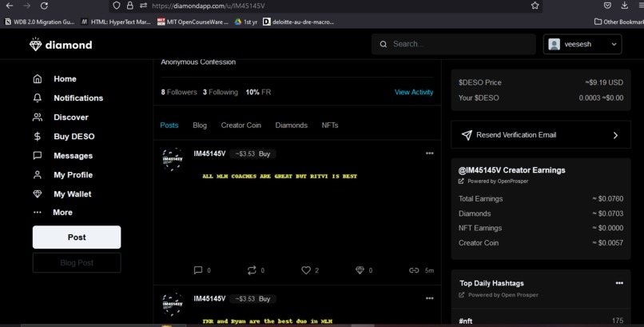Click the search magnifier icon
Screen dimensions: 644x327
click(384, 44)
